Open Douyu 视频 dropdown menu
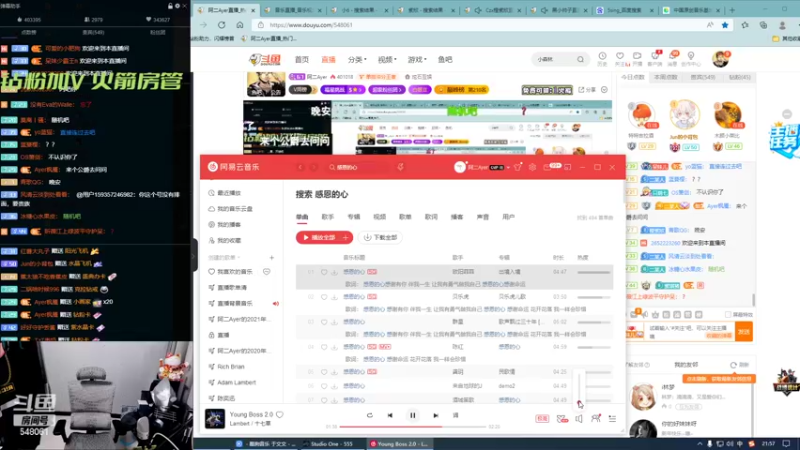Viewport: 800px width, 450px height. pyautogui.click(x=387, y=60)
